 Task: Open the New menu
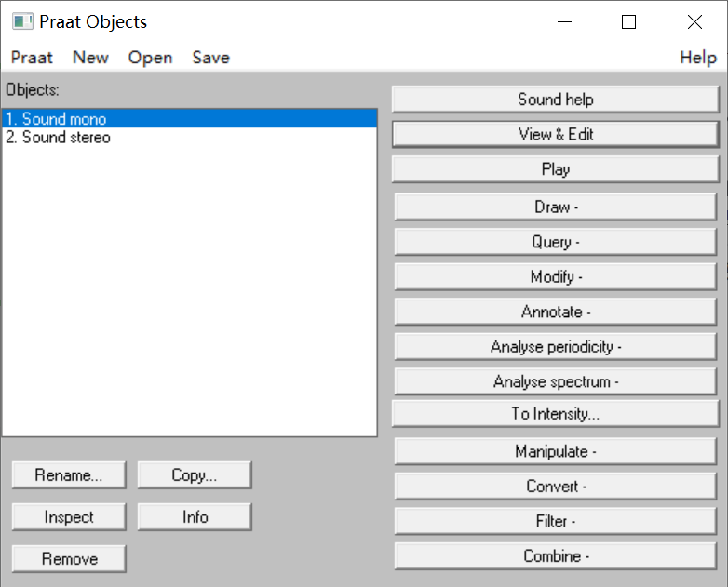[x=90, y=58]
